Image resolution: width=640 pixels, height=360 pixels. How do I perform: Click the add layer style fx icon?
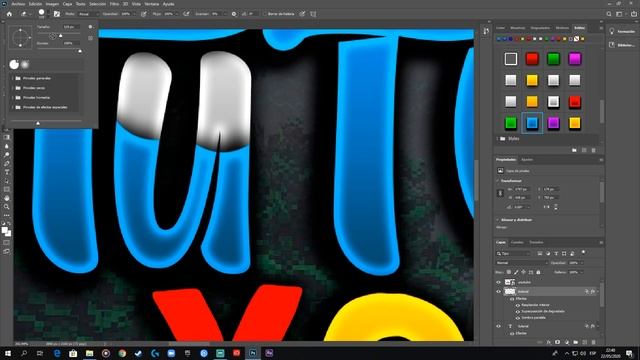click(x=549, y=342)
